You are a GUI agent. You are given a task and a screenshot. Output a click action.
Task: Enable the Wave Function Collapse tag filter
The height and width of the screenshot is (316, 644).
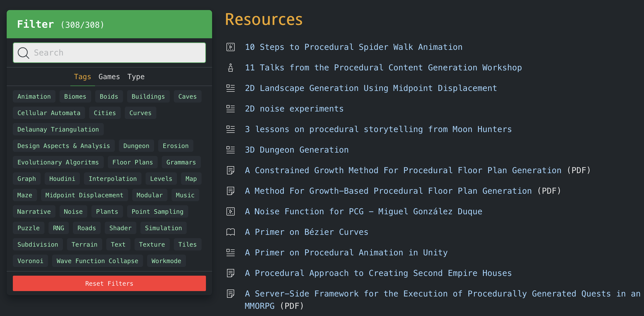pos(98,261)
